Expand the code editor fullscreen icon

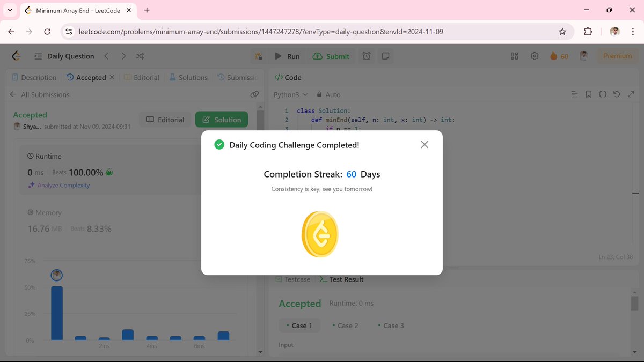631,94
